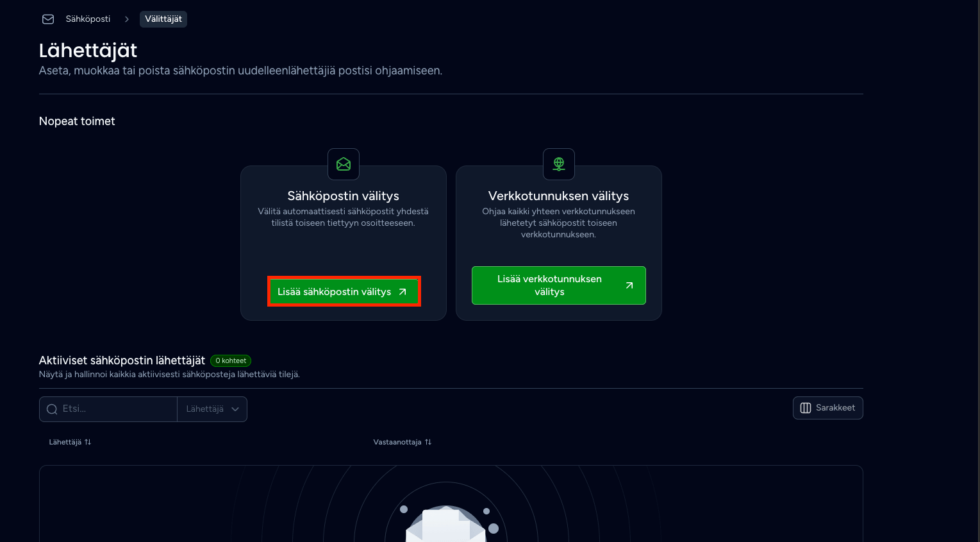Click the Sähköpostin välitys card title
980x542 pixels.
(344, 196)
